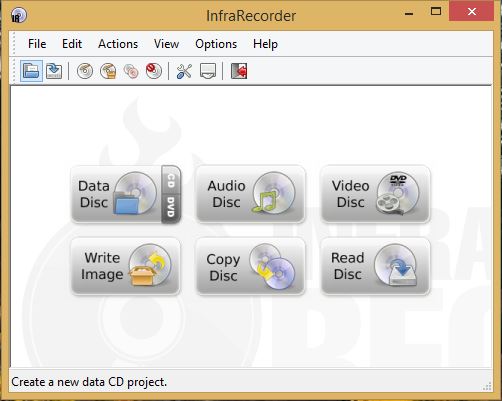
Task: Click status text 'Create a new data CD project.'
Action: 89,382
